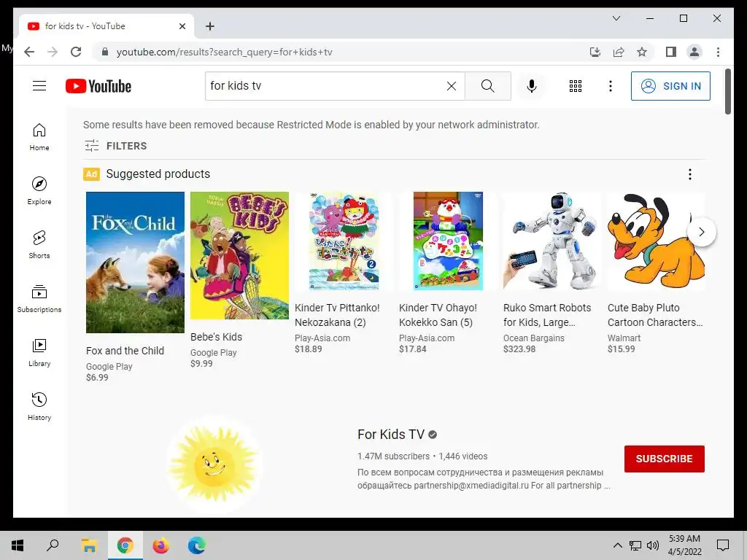Open History in sidebar
747x560 pixels.
pyautogui.click(x=39, y=406)
